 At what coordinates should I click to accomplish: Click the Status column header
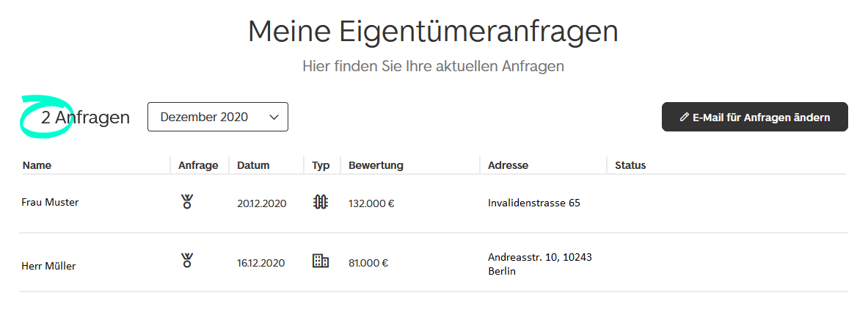(x=630, y=165)
